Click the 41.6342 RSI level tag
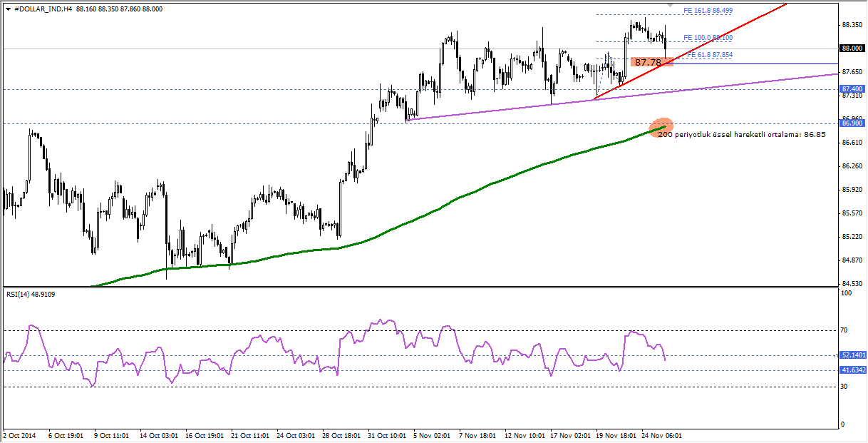Image resolution: width=868 pixels, height=443 pixels. pyautogui.click(x=853, y=370)
